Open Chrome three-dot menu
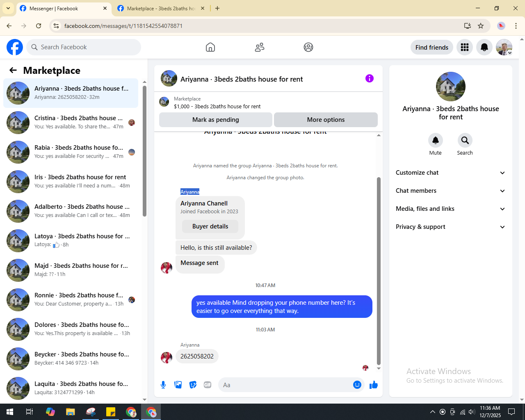Viewport: 525px width, 420px height. click(516, 26)
